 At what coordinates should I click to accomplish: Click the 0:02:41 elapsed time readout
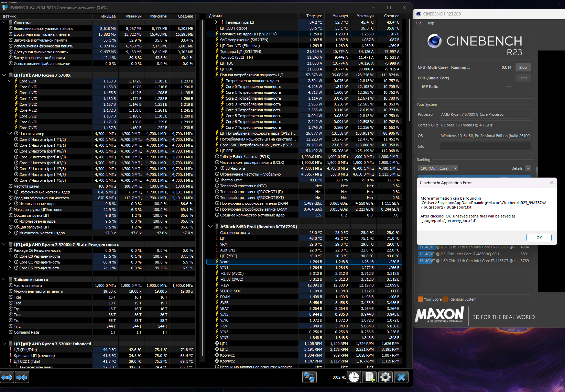point(339,377)
